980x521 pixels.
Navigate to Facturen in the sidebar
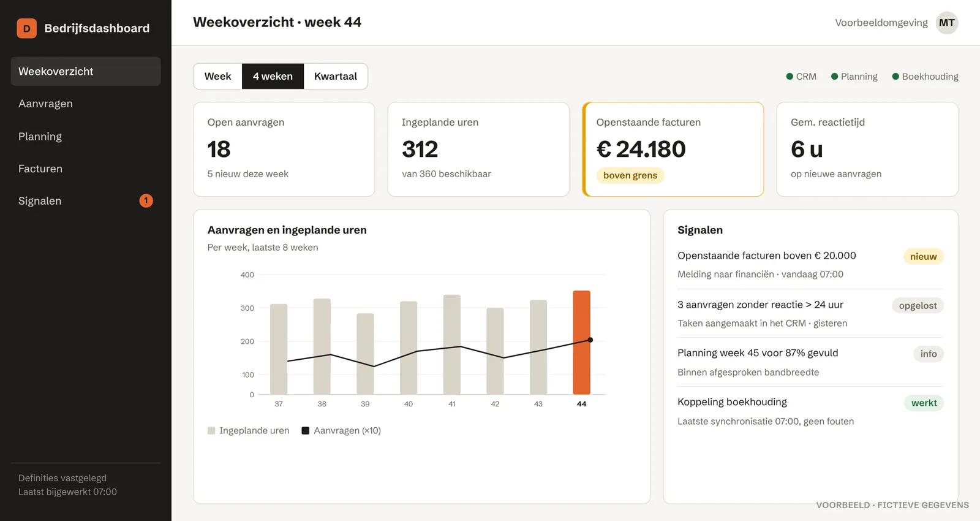pyautogui.click(x=86, y=169)
